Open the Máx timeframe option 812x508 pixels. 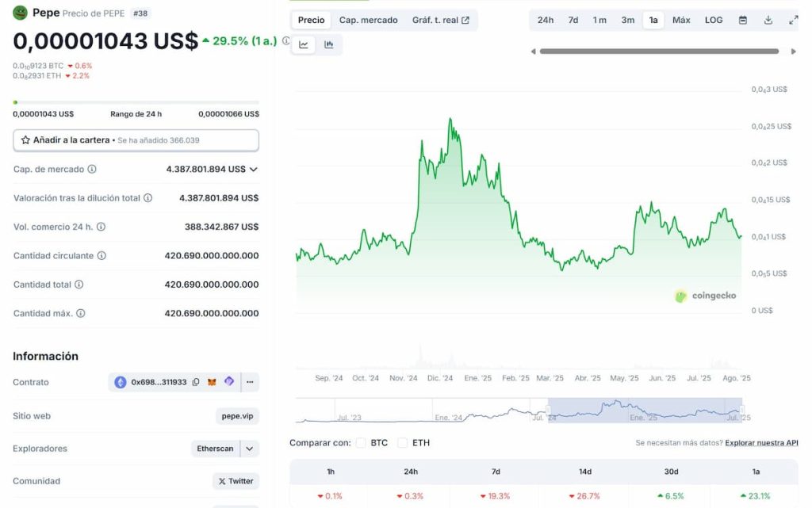click(x=681, y=19)
